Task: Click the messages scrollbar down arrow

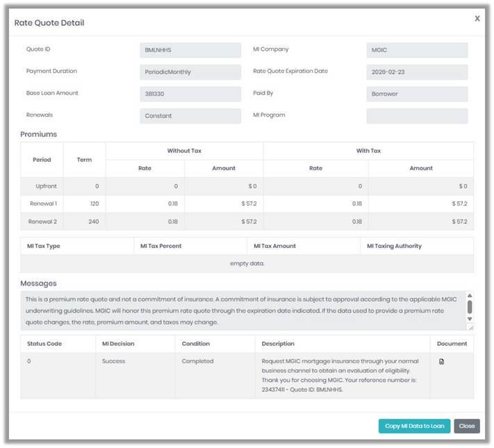Action: (x=470, y=319)
